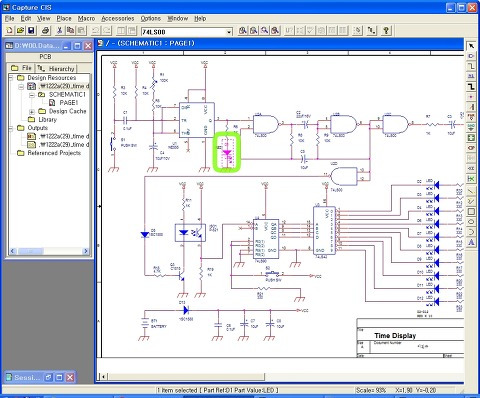Choose the Place Part tool
480x398 pixels.
[471, 56]
